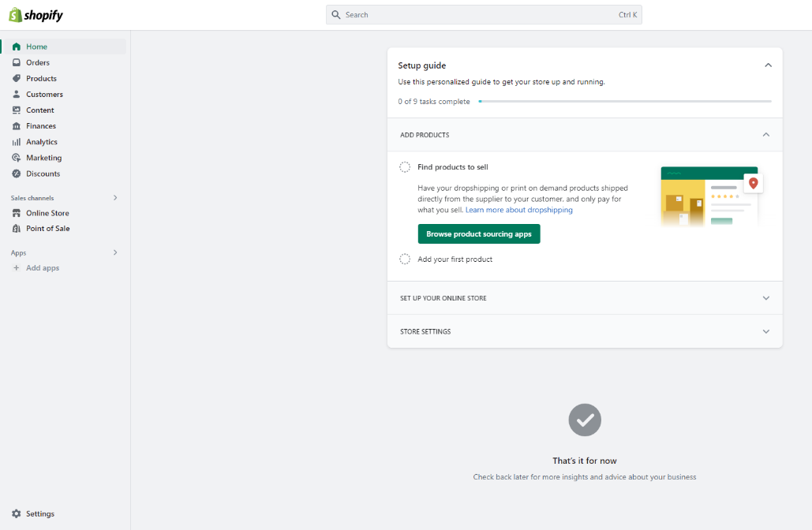Image resolution: width=812 pixels, height=530 pixels.
Task: Click the Apps section label
Action: click(18, 253)
